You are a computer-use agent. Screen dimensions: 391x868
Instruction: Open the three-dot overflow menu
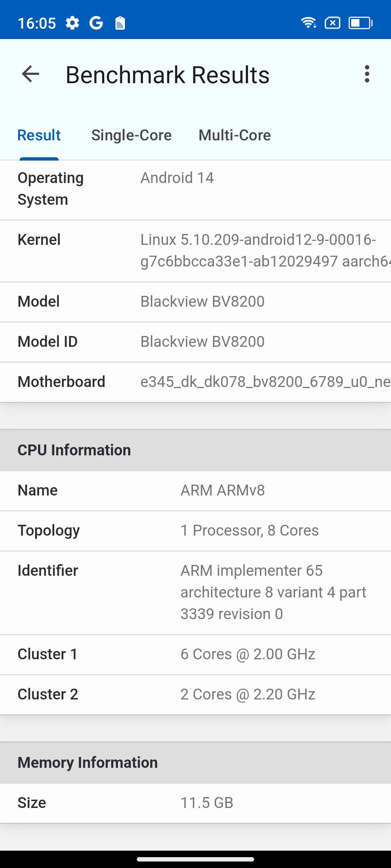click(x=367, y=74)
